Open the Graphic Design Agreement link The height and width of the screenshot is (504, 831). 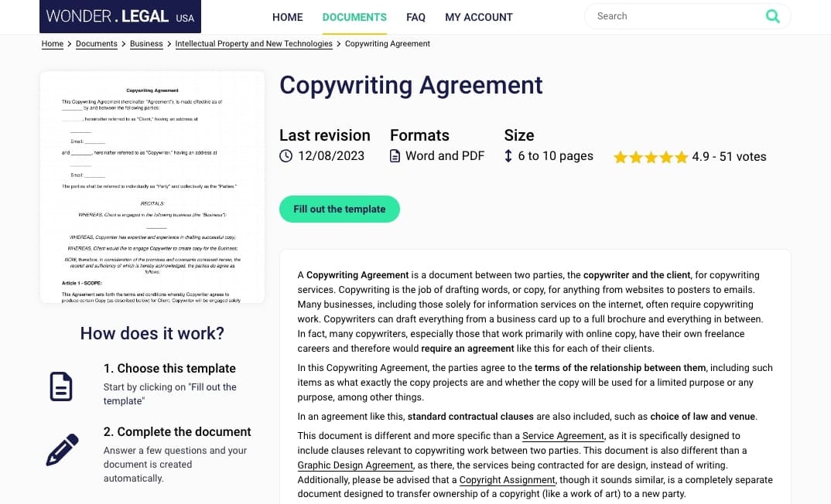355,465
